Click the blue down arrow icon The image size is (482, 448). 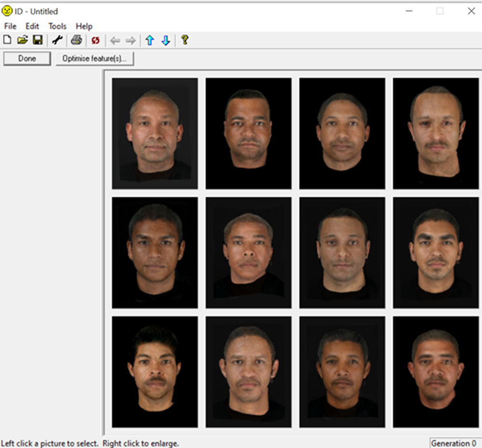tap(166, 40)
